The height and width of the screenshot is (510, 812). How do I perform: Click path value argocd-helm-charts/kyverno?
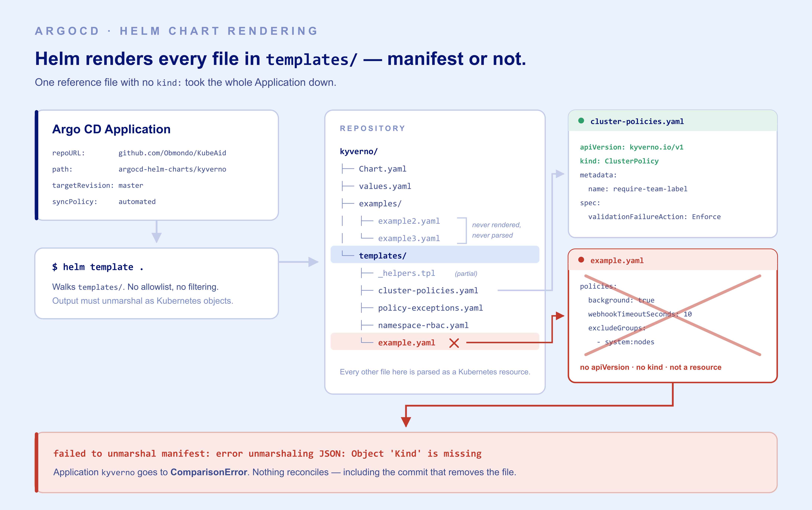[x=172, y=169]
